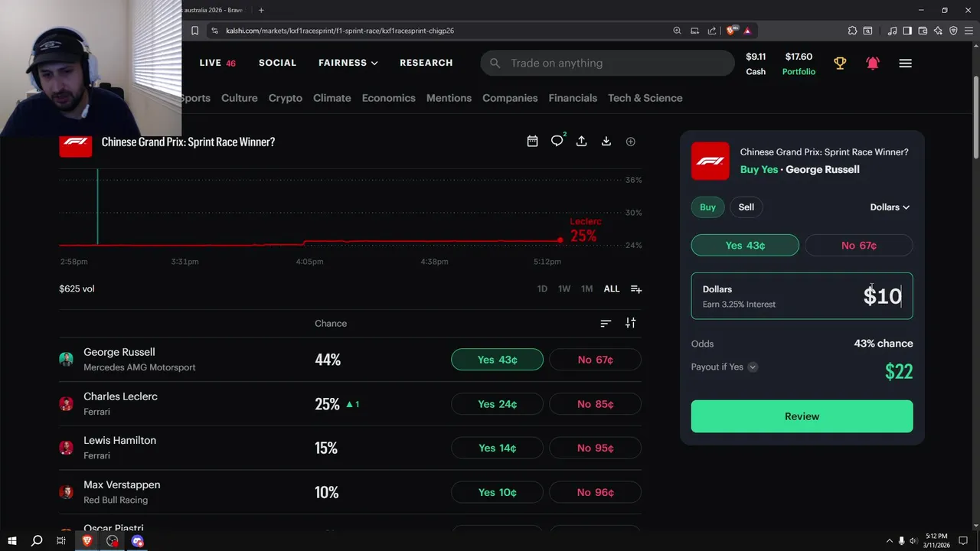Select the Sell toggle
The width and height of the screenshot is (980, 551).
(746, 207)
